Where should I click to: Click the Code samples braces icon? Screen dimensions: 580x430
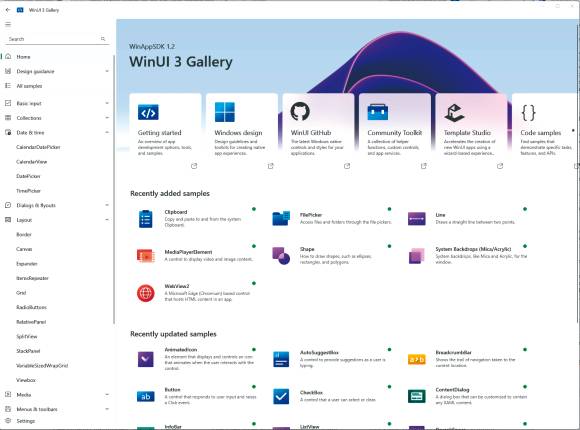(x=529, y=112)
